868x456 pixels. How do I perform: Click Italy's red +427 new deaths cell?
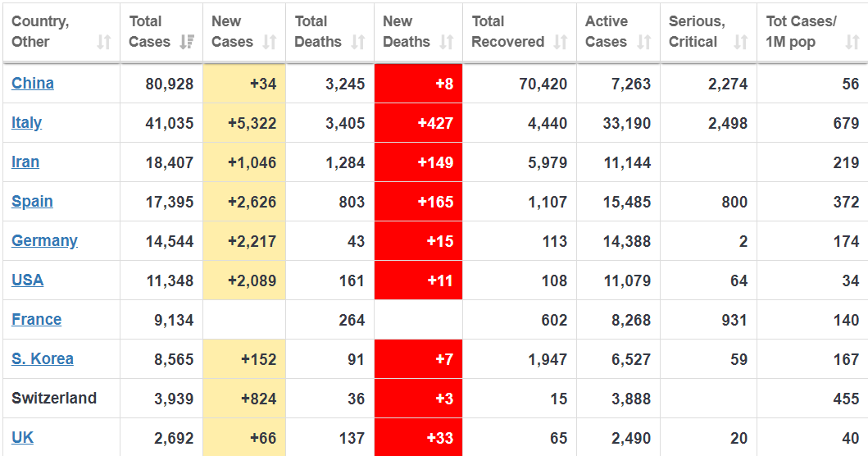(x=418, y=123)
